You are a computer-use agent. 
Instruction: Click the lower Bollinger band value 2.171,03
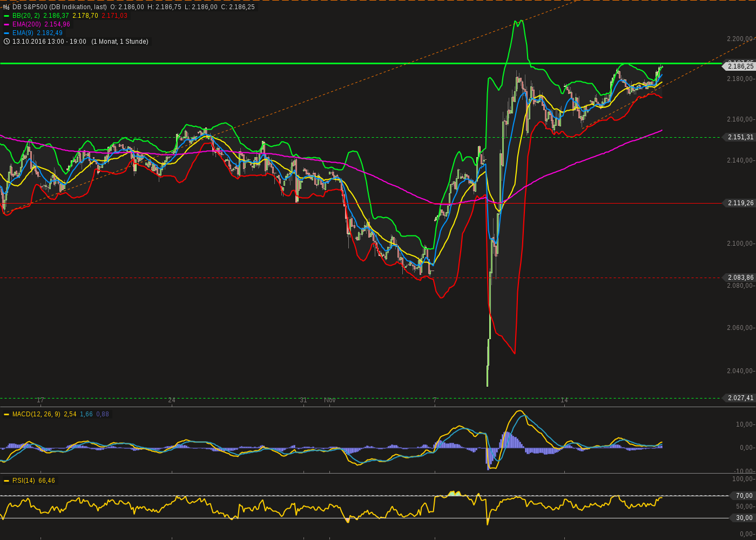click(114, 16)
